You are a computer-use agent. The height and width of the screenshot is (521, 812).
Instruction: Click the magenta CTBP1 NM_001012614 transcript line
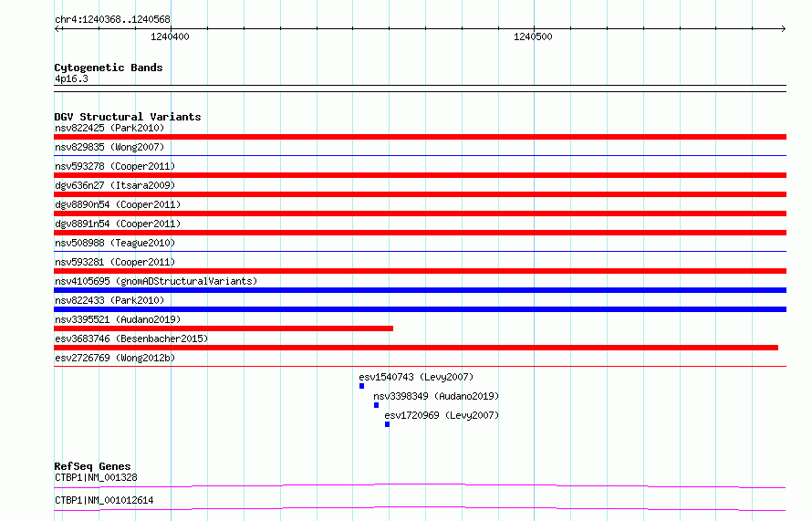click(x=420, y=508)
